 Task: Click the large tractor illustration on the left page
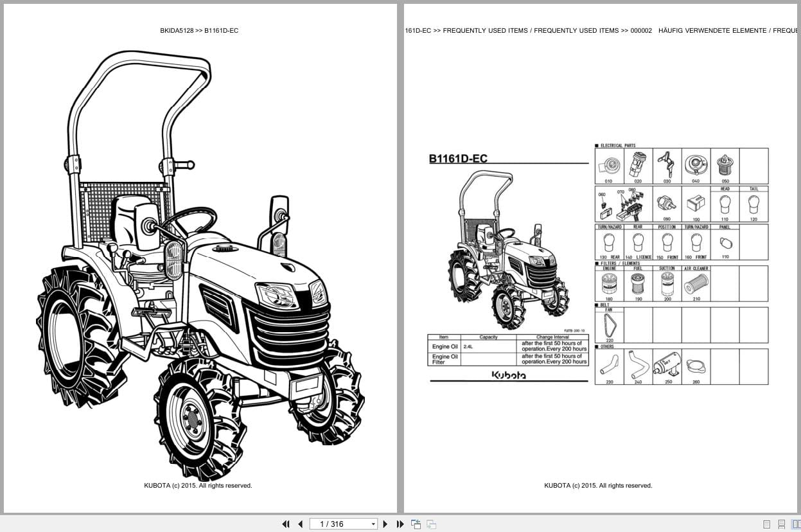click(200, 265)
